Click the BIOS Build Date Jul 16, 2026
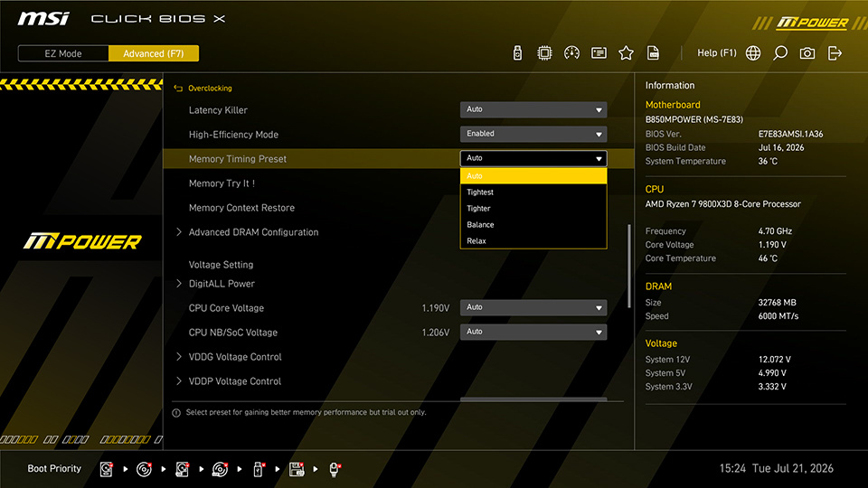This screenshot has width=868, height=488. tap(781, 147)
